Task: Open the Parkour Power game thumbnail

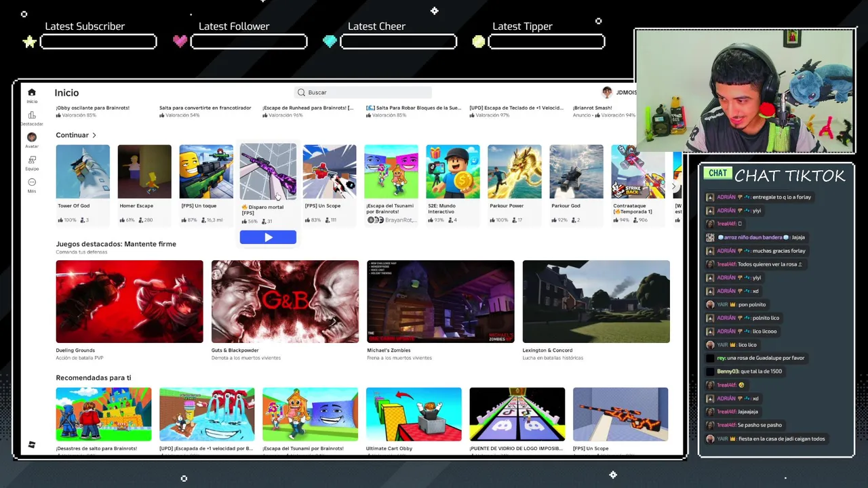Action: tap(515, 171)
